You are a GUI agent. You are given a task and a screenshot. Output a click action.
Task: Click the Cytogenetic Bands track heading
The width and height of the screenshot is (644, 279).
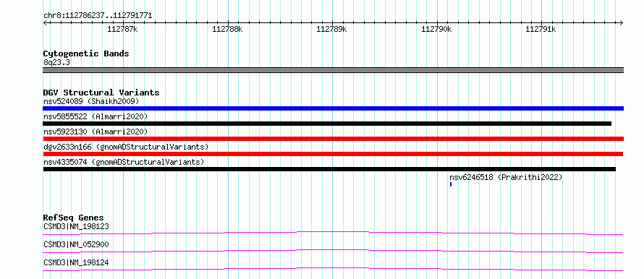[x=86, y=53]
